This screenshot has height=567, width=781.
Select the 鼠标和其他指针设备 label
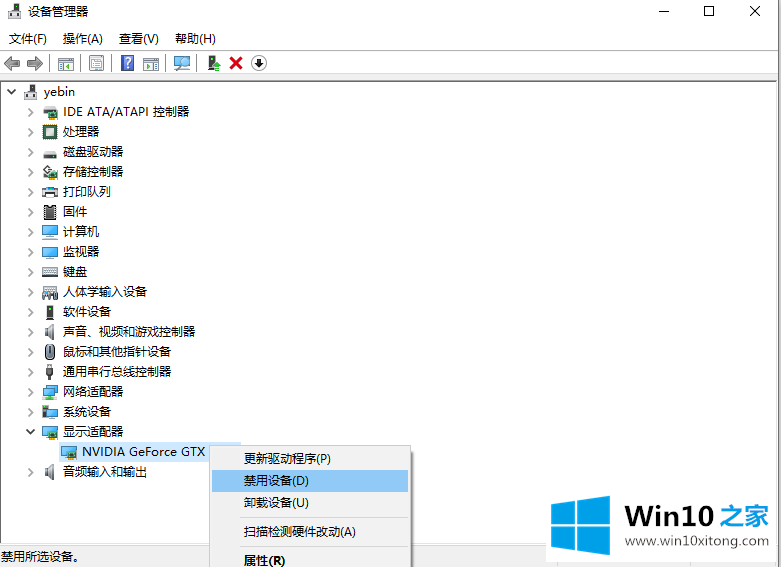click(117, 352)
